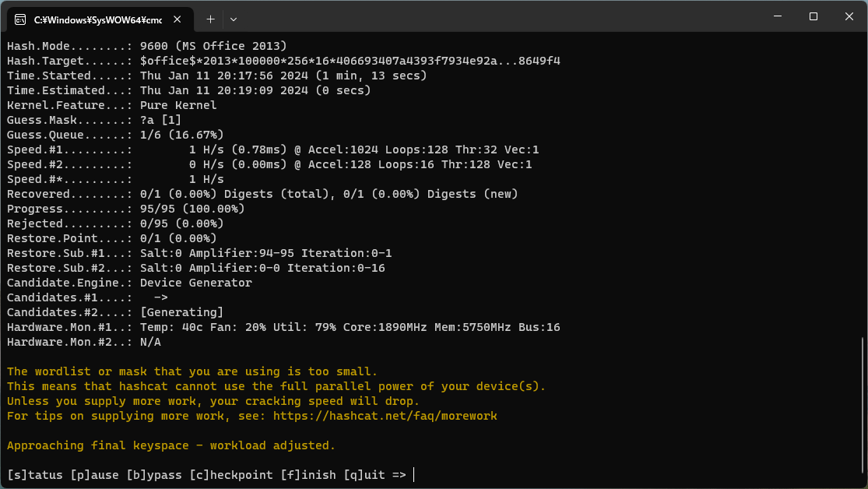This screenshot has width=868, height=489.
Task: Expand the new tab profile dropdown chevron
Action: pos(234,18)
